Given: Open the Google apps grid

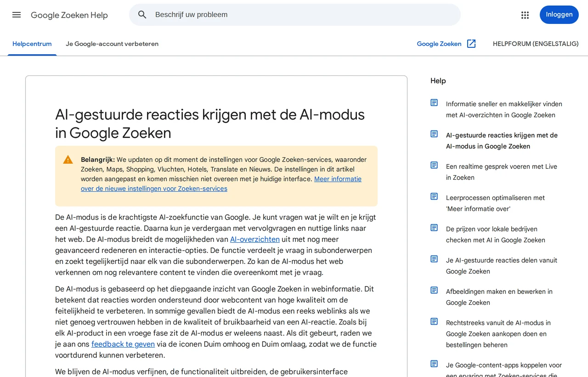Looking at the screenshot, I should (525, 15).
